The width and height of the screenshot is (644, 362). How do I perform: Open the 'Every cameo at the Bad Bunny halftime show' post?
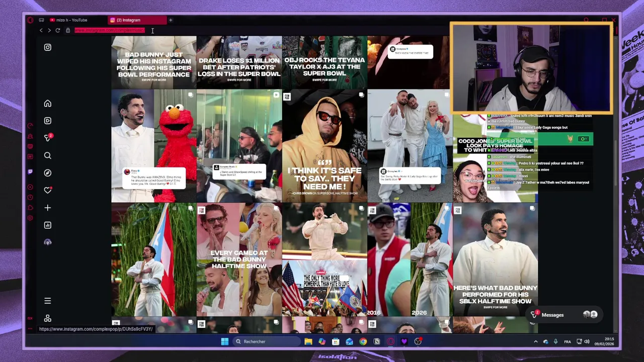coord(239,260)
